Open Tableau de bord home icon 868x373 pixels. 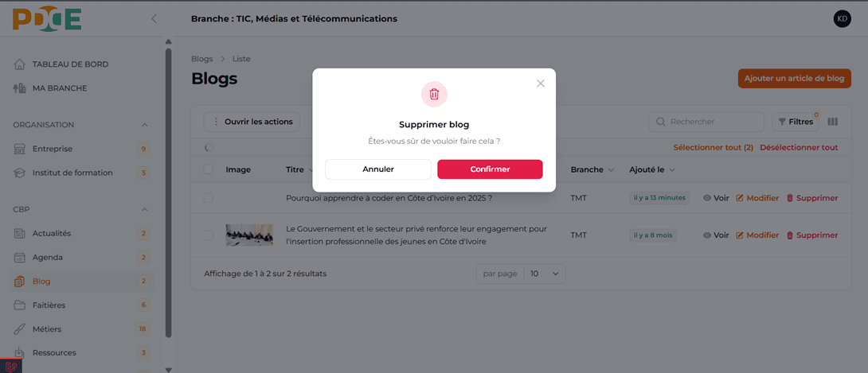coord(20,64)
